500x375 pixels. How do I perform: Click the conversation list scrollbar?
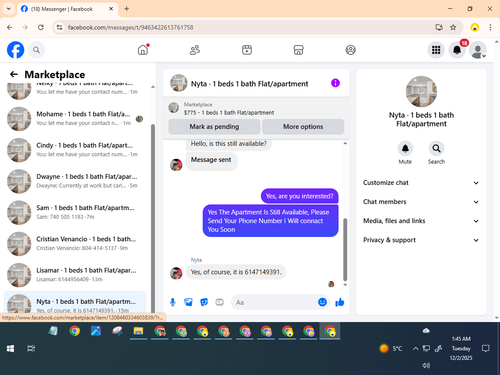coord(153,218)
